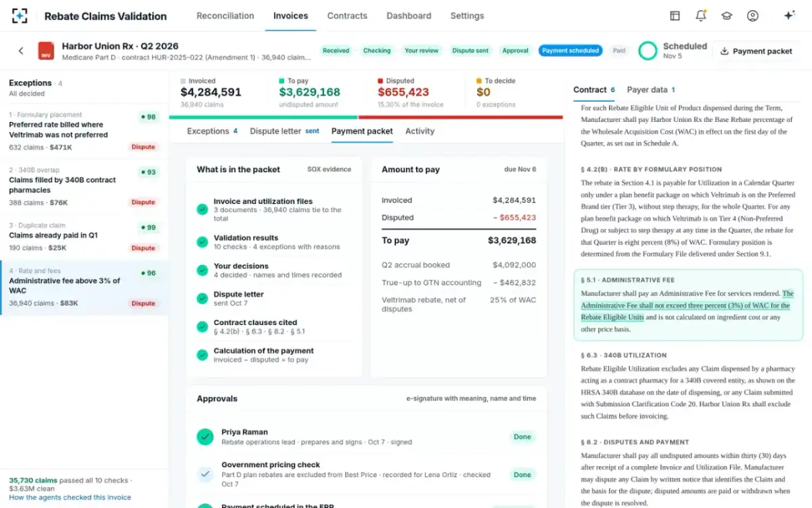
Task: Click the green portion of the payment bar
Action: pos(263,117)
